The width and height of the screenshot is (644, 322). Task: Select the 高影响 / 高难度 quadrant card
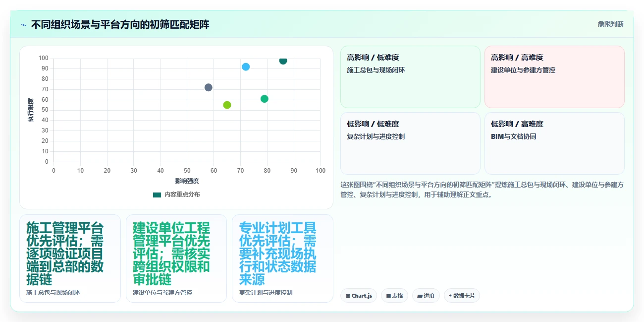(x=554, y=77)
